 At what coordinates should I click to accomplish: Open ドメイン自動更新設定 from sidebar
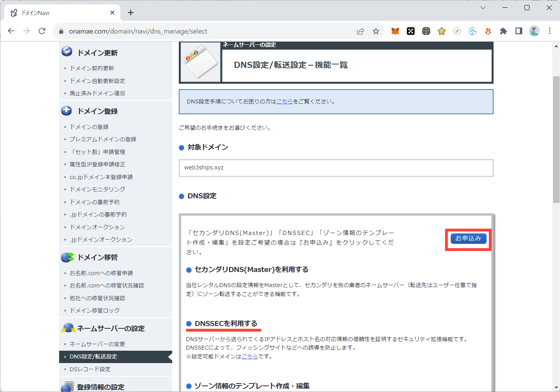coord(97,81)
